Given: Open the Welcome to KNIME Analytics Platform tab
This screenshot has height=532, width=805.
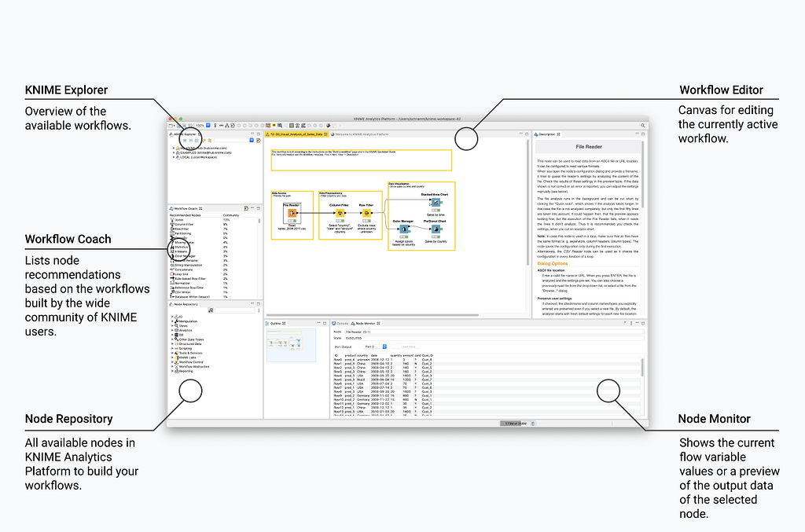Looking at the screenshot, I should pyautogui.click(x=362, y=134).
